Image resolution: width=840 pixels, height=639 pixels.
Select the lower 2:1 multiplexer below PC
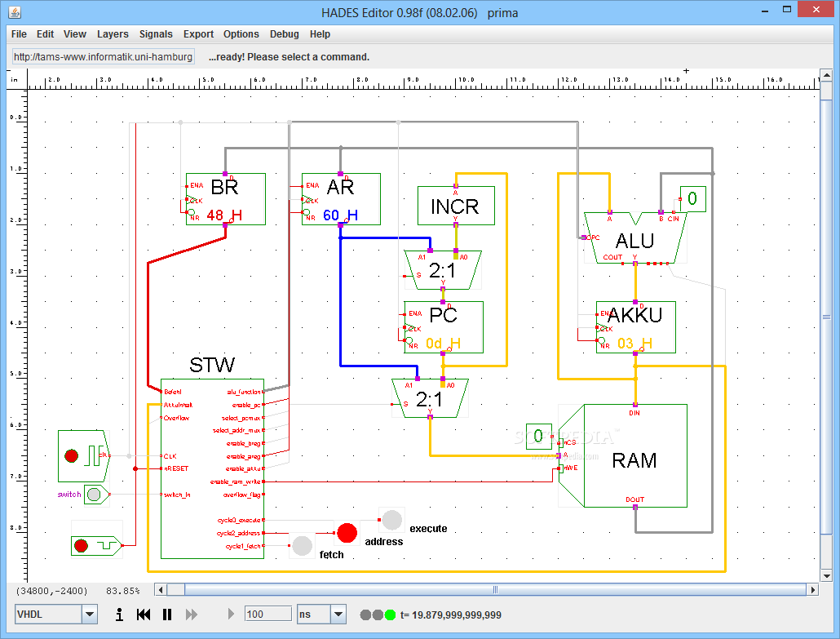[x=430, y=398]
